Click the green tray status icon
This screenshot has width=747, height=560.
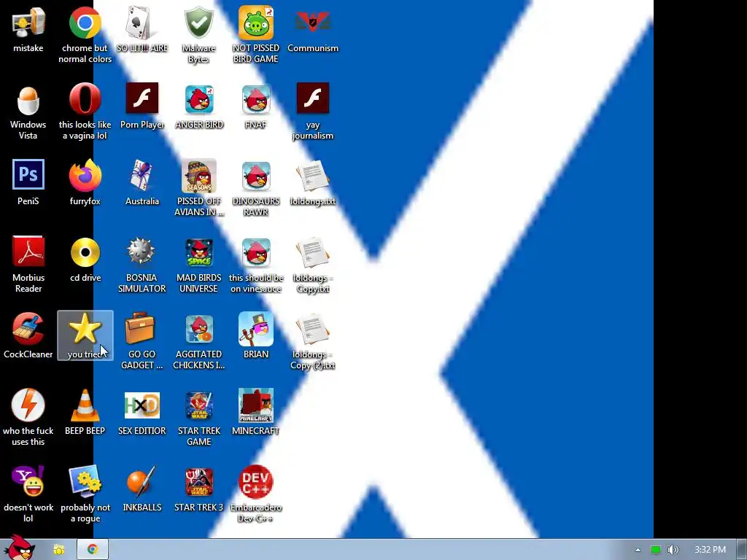pyautogui.click(x=656, y=550)
